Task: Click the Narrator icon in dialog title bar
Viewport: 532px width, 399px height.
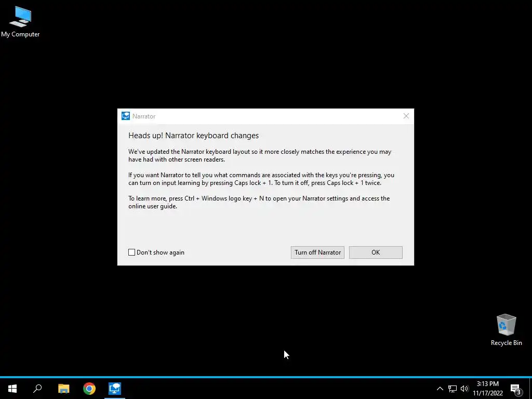Action: (126, 116)
